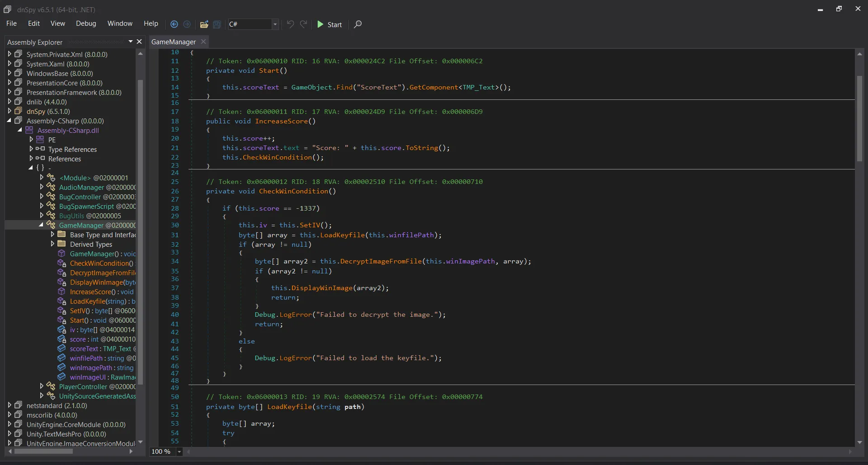Viewport: 868px width, 465px height.
Task: Click the SetIV method icon
Action: (62, 310)
